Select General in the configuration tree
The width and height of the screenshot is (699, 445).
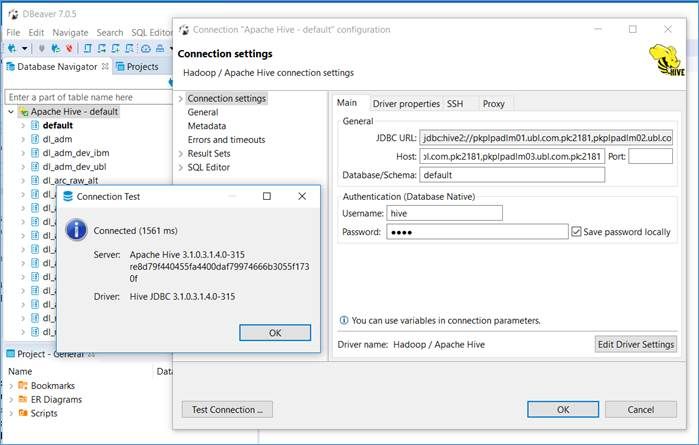point(203,112)
